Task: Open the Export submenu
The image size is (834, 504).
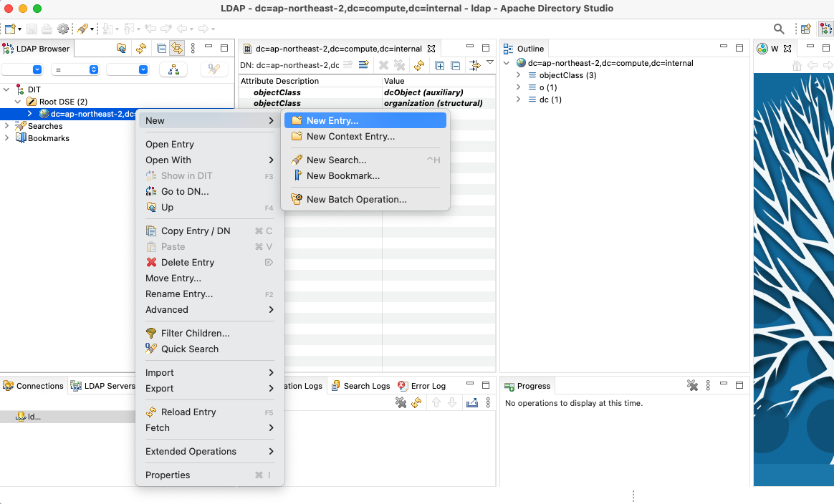Action: pyautogui.click(x=209, y=389)
